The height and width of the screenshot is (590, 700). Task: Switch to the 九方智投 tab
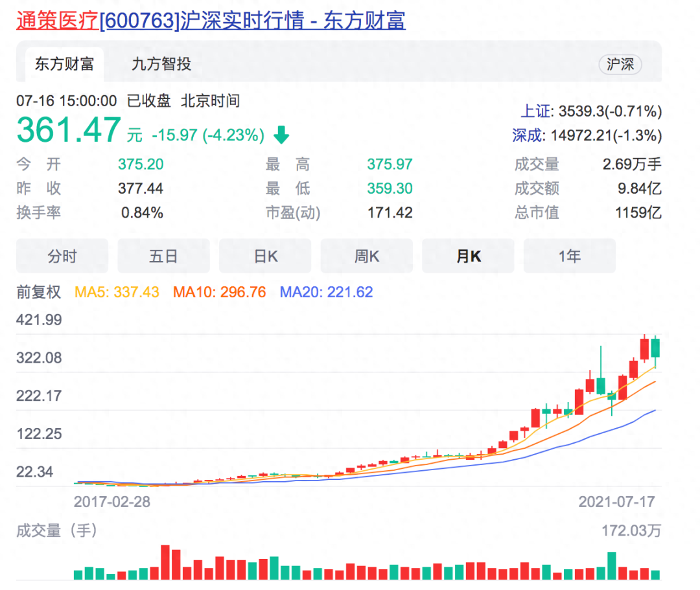pyautogui.click(x=161, y=63)
